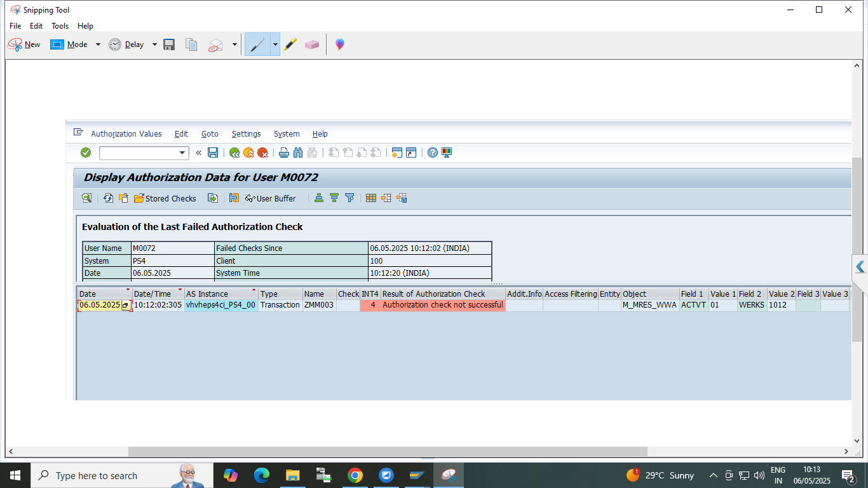The image size is (868, 488).
Task: Click the Edit menu
Action: tap(36, 26)
